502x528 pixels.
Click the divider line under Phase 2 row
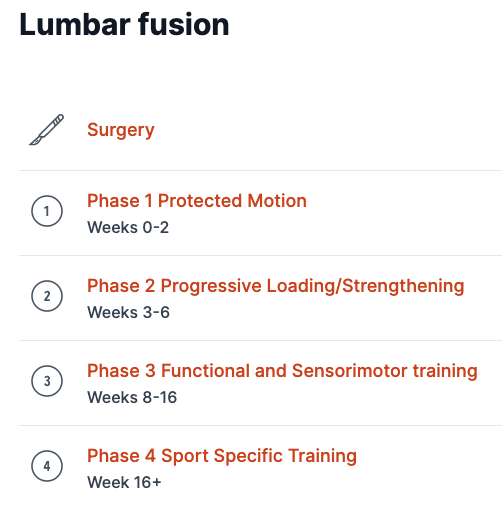260,340
